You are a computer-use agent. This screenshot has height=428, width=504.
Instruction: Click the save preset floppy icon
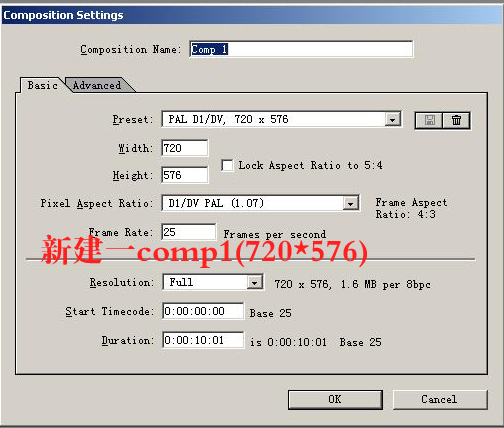(429, 120)
